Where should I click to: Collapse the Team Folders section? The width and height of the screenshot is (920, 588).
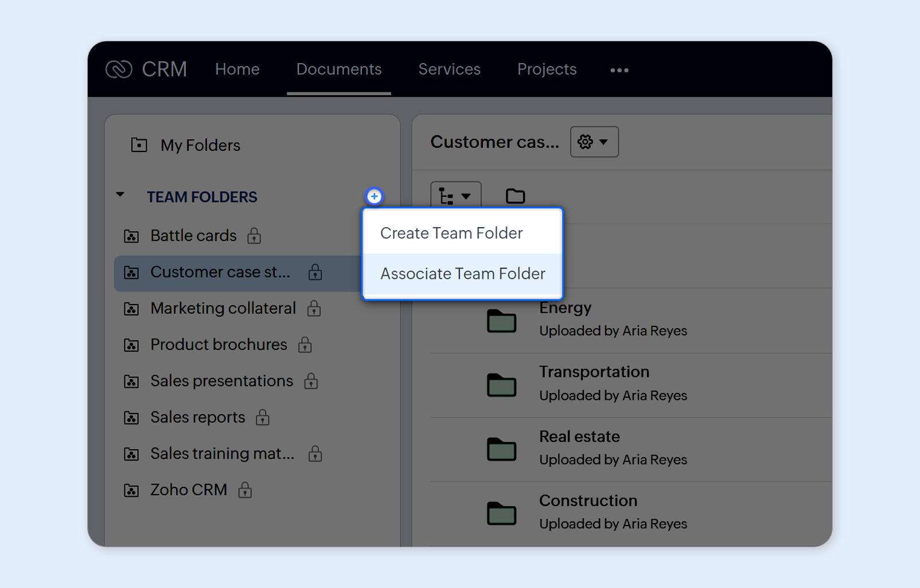[120, 196]
